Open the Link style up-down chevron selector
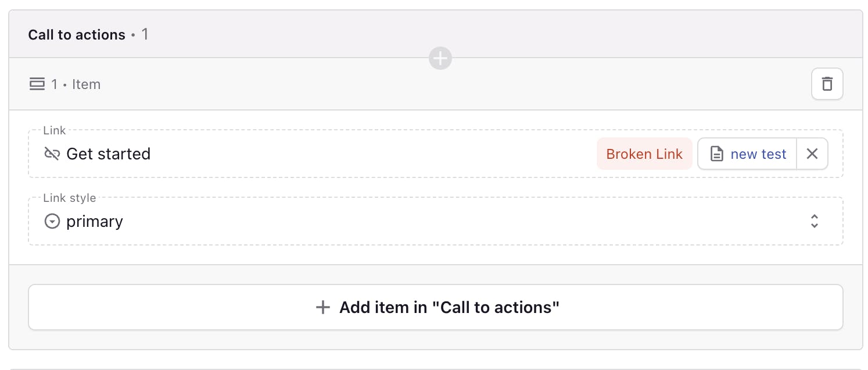This screenshot has height=370, width=868. (814, 221)
